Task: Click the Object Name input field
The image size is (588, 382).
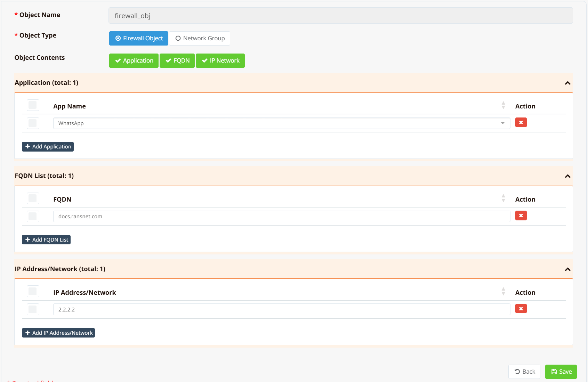Action: tap(340, 16)
